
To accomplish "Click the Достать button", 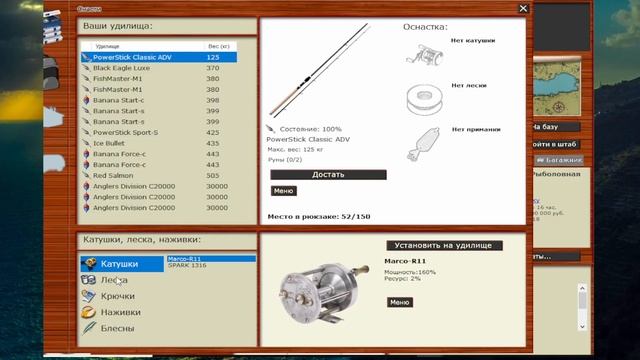I will pyautogui.click(x=328, y=175).
